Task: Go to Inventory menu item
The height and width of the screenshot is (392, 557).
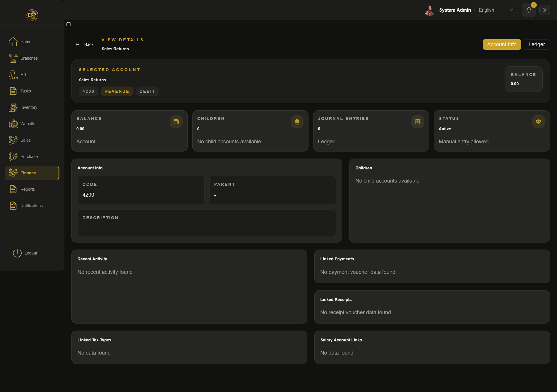Action: (x=32, y=107)
